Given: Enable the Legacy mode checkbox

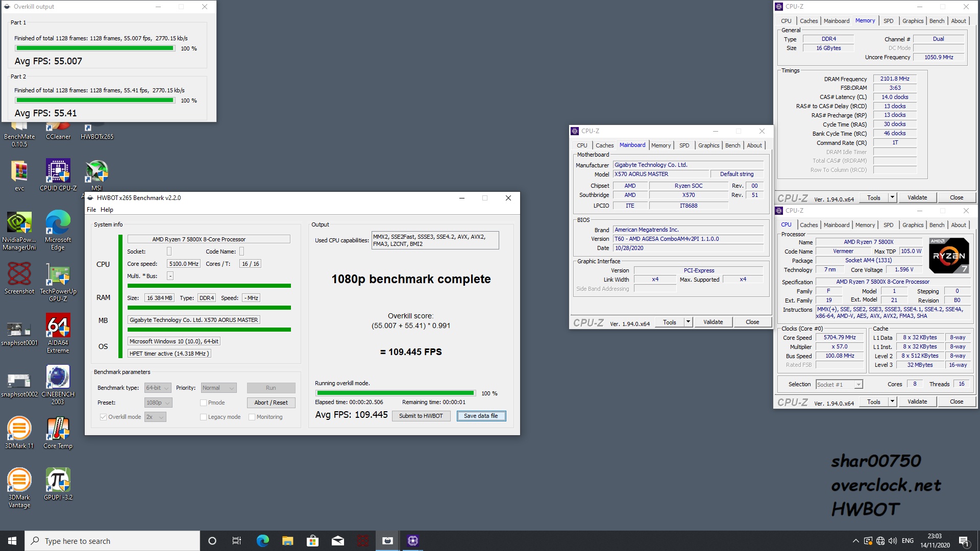Looking at the screenshot, I should coord(203,417).
